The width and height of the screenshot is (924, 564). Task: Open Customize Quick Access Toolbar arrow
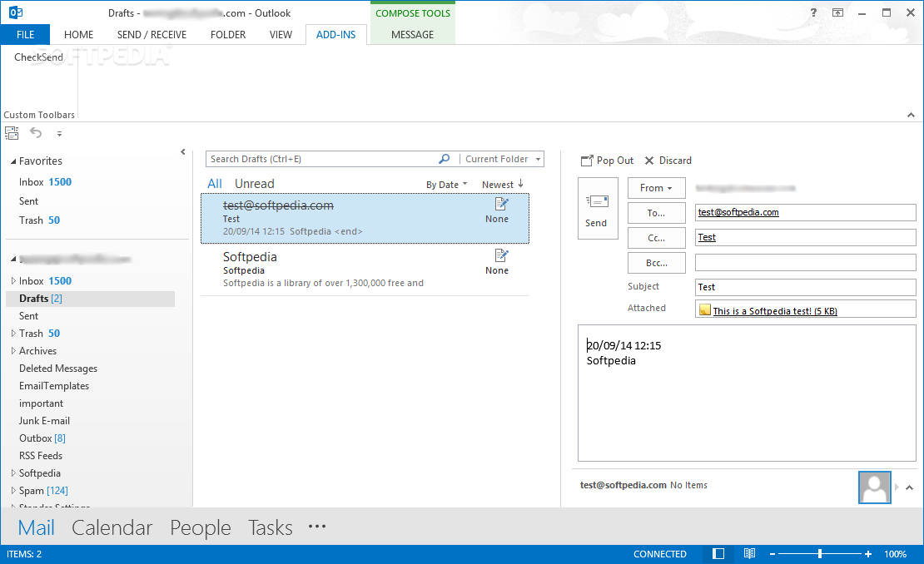[x=59, y=134]
